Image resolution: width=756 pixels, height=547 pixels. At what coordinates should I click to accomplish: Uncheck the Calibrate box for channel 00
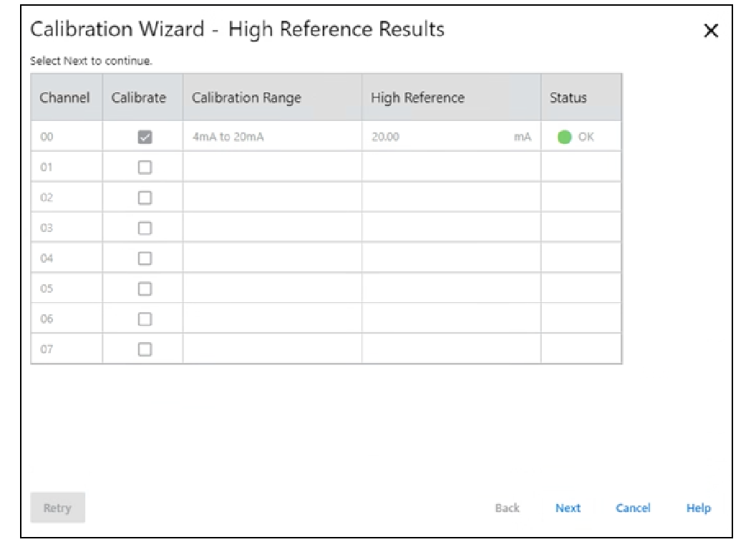click(145, 137)
